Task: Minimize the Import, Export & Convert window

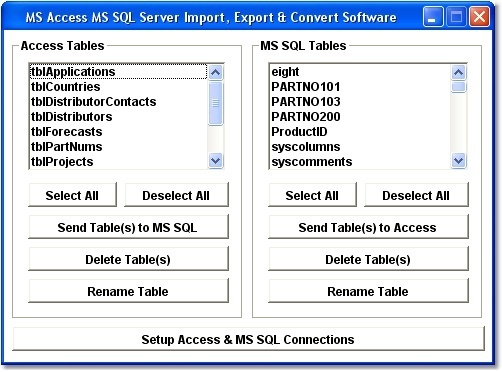Action: click(433, 17)
